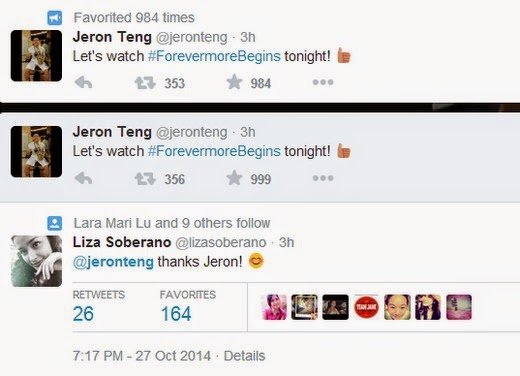Open more options on highlighted tweet

pyautogui.click(x=323, y=178)
